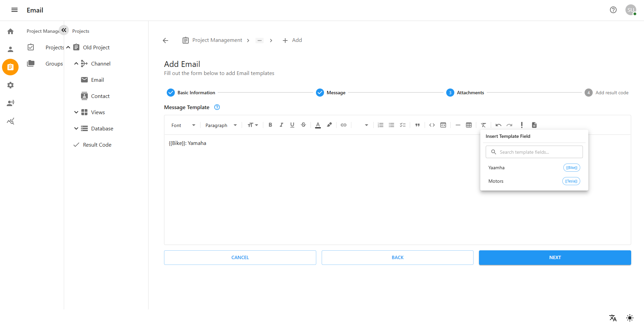Toggle the light/dark theme icon
The image size is (644, 325).
pyautogui.click(x=630, y=318)
